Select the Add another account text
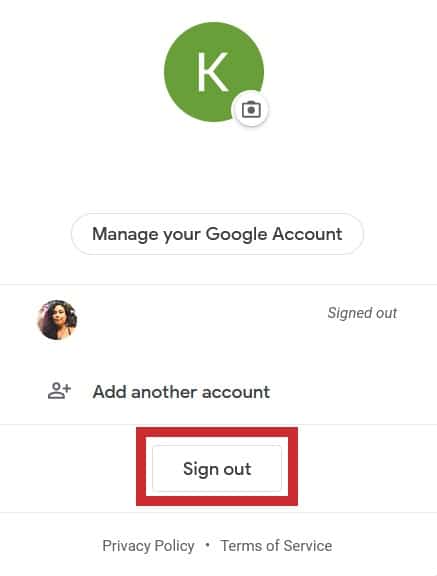Screen dimensions: 437x576 tap(181, 392)
